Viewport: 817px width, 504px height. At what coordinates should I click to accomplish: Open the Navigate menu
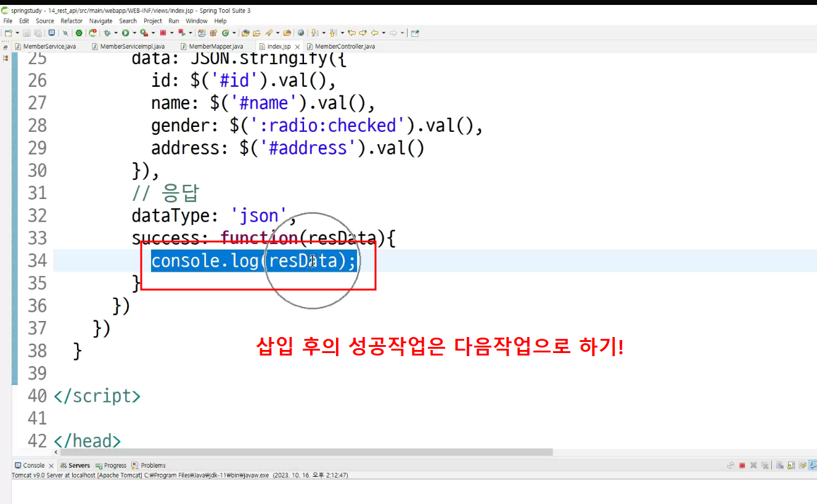click(x=101, y=21)
